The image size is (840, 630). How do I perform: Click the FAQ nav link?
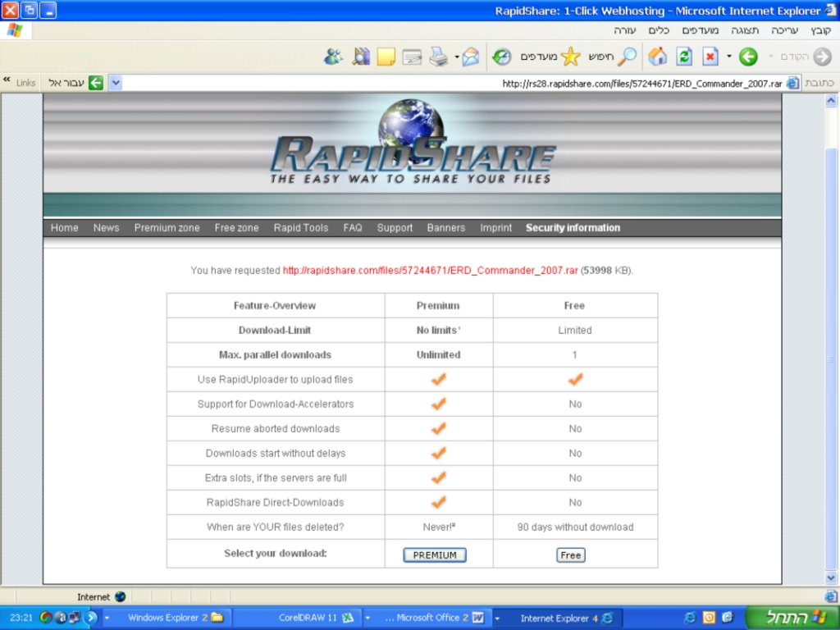tap(353, 228)
